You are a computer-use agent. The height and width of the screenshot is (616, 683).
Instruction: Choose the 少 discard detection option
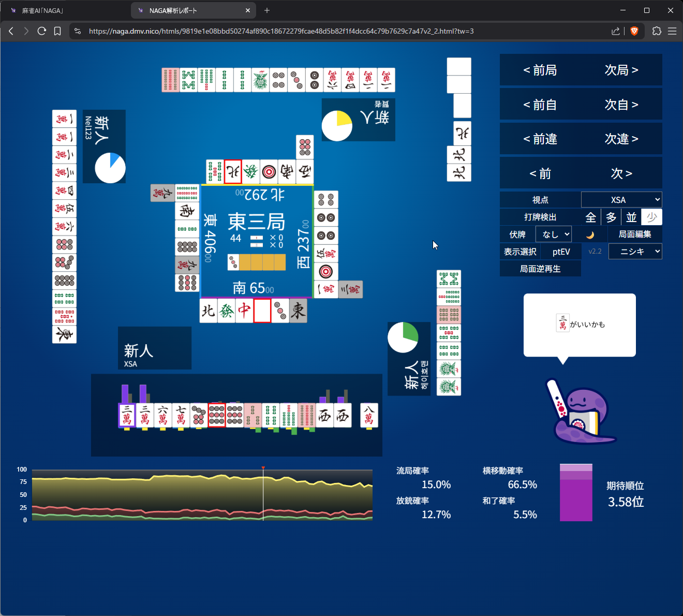[651, 217]
